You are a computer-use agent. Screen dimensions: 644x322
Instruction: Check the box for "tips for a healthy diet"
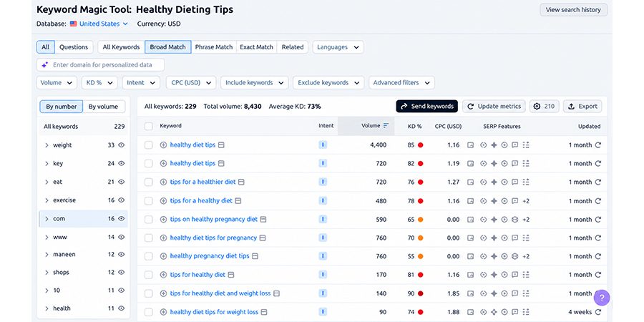coord(149,201)
